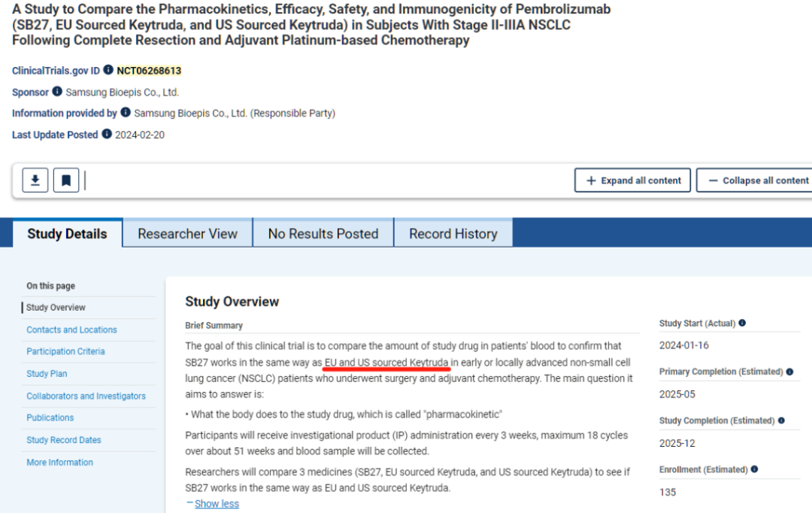Screen dimensions: 812x513
Task: Click the primary completion date 2025-05
Action: [x=677, y=394]
